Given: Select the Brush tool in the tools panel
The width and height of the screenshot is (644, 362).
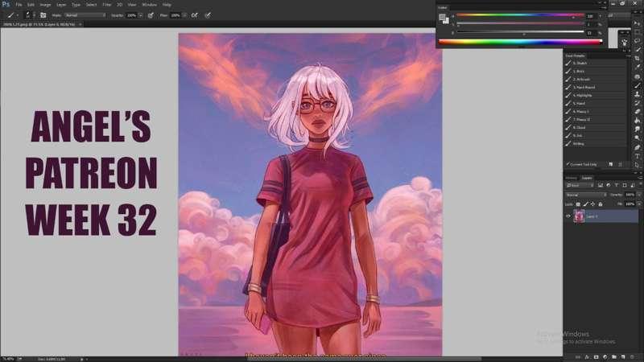Looking at the screenshot, I should coord(638,85).
